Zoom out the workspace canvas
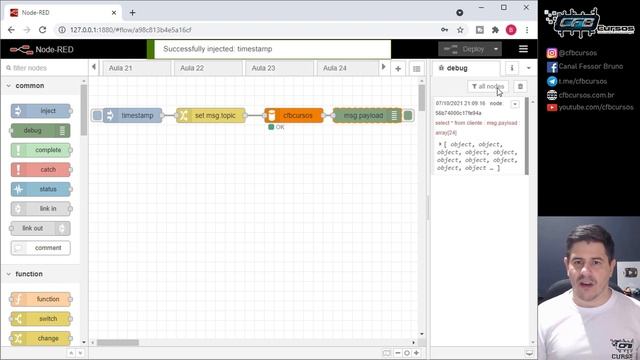The height and width of the screenshot is (360, 640). pyautogui.click(x=398, y=353)
